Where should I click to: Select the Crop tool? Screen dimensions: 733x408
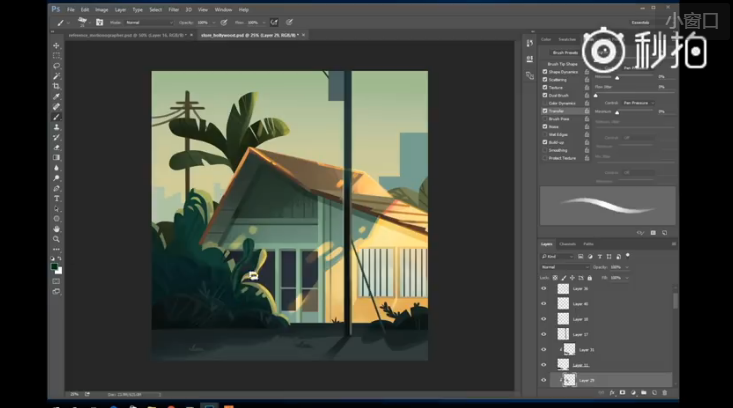pyautogui.click(x=56, y=86)
